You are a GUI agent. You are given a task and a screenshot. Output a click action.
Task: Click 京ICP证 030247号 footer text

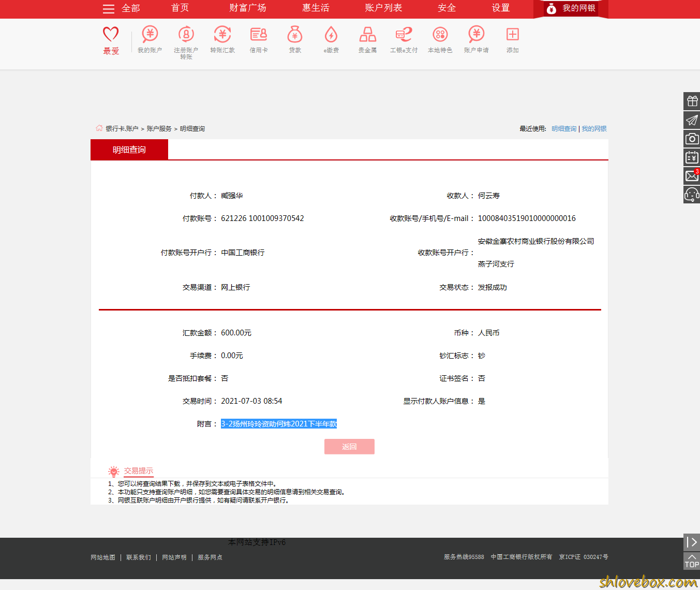[x=584, y=557]
